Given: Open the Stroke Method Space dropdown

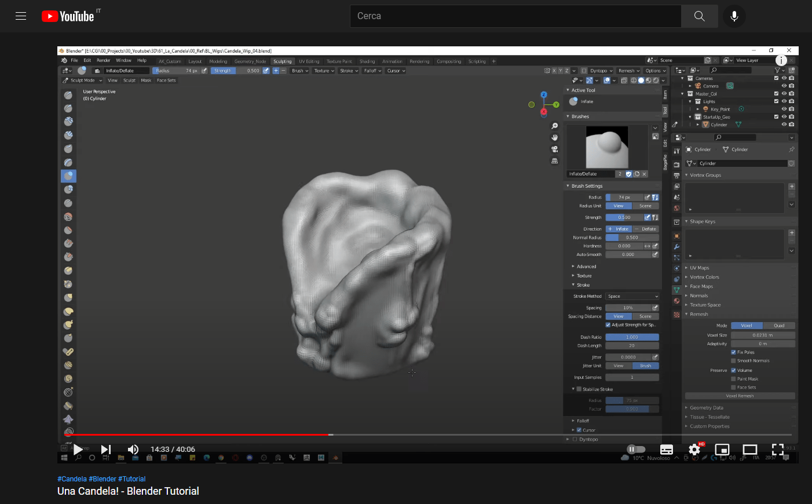Looking at the screenshot, I should click(632, 297).
